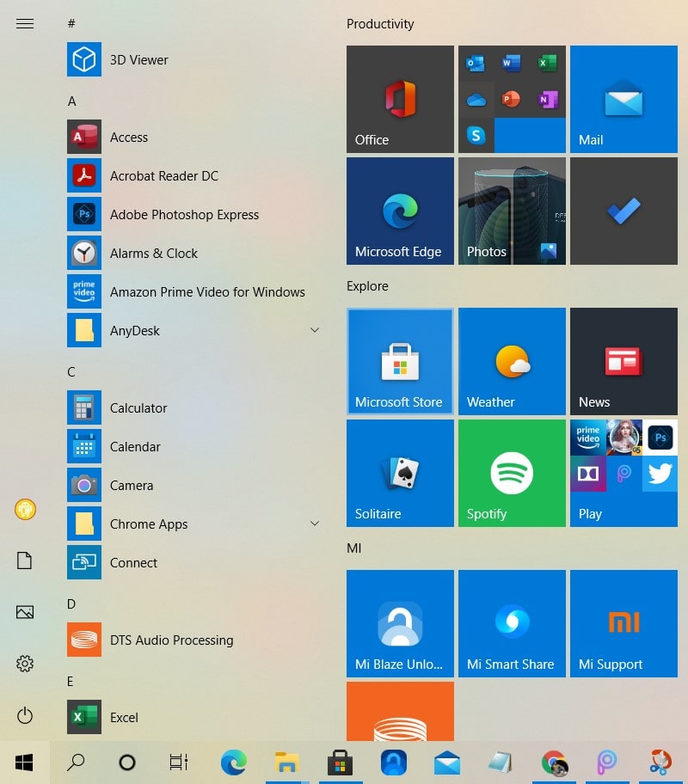Open the Photos live tile
Screen dimensions: 688x784
pyautogui.click(x=512, y=211)
